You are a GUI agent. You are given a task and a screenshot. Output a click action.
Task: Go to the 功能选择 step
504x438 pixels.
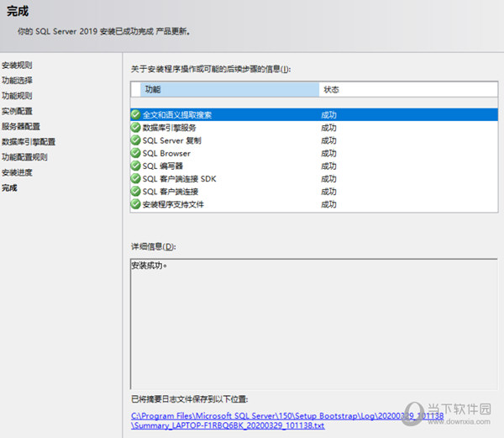pyautogui.click(x=17, y=81)
